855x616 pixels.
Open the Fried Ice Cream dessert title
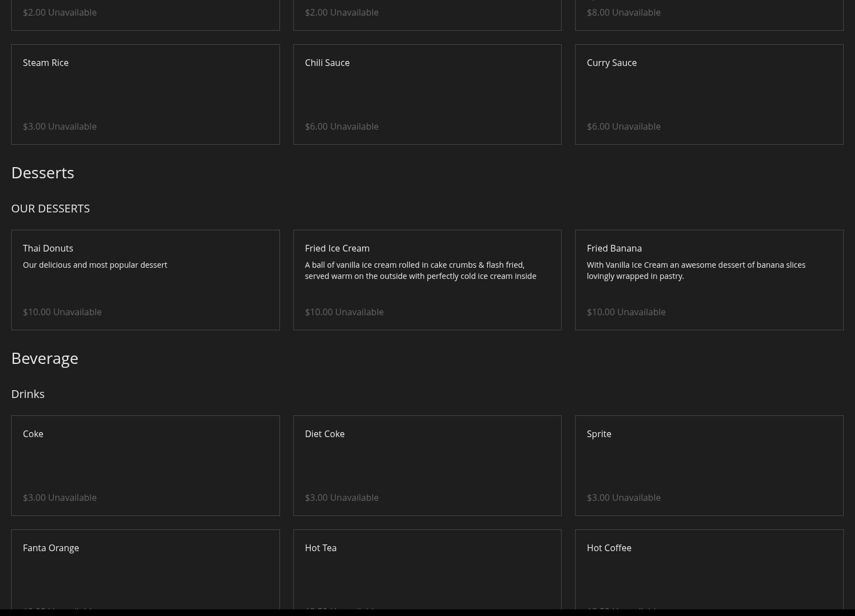[x=337, y=248]
